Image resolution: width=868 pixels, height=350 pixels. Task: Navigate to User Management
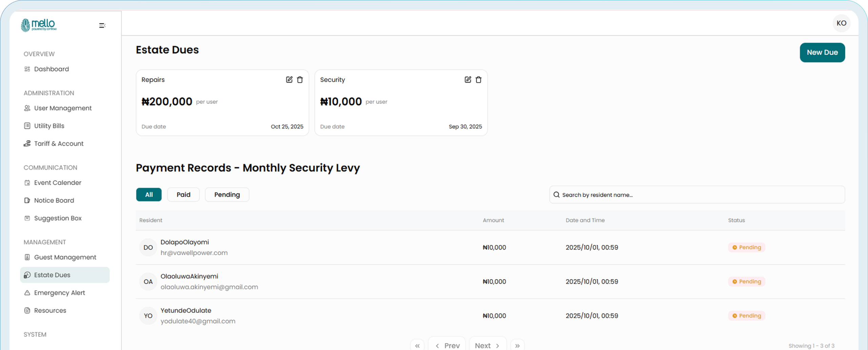[x=63, y=108]
